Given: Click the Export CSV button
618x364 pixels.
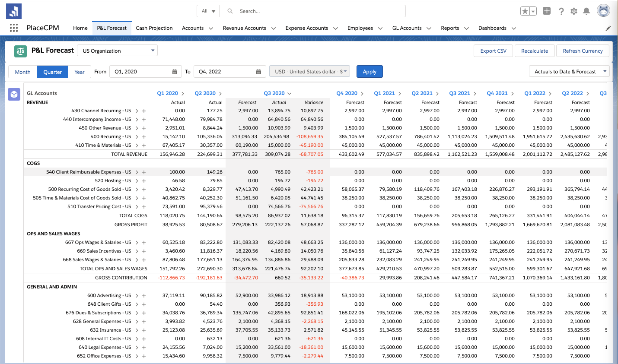Looking at the screenshot, I should tap(493, 51).
